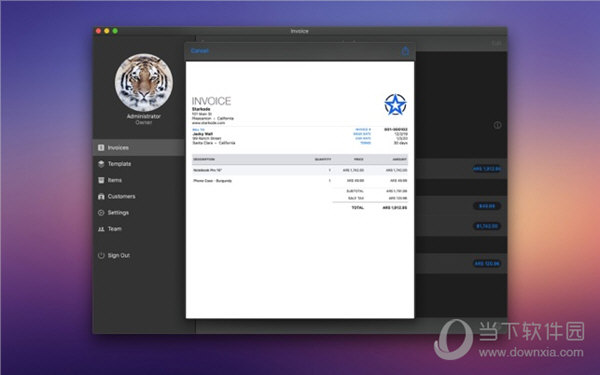600x375 pixels.
Task: Click the QUANTITY column header
Action: (323, 159)
